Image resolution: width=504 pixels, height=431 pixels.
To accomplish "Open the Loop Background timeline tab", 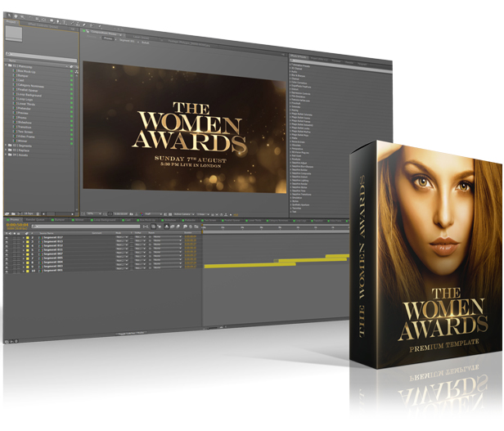I will tap(103, 219).
